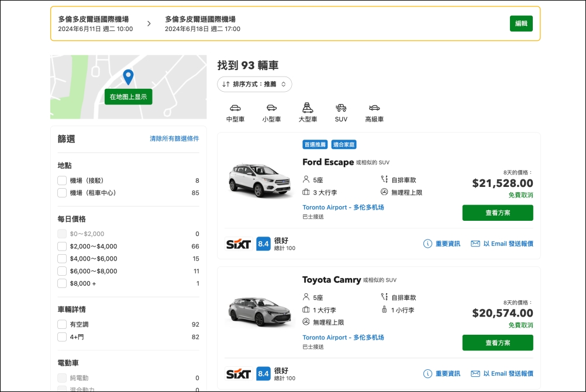586x392 pixels.
Task: Click the $20,574.00 price
Action: click(x=502, y=313)
